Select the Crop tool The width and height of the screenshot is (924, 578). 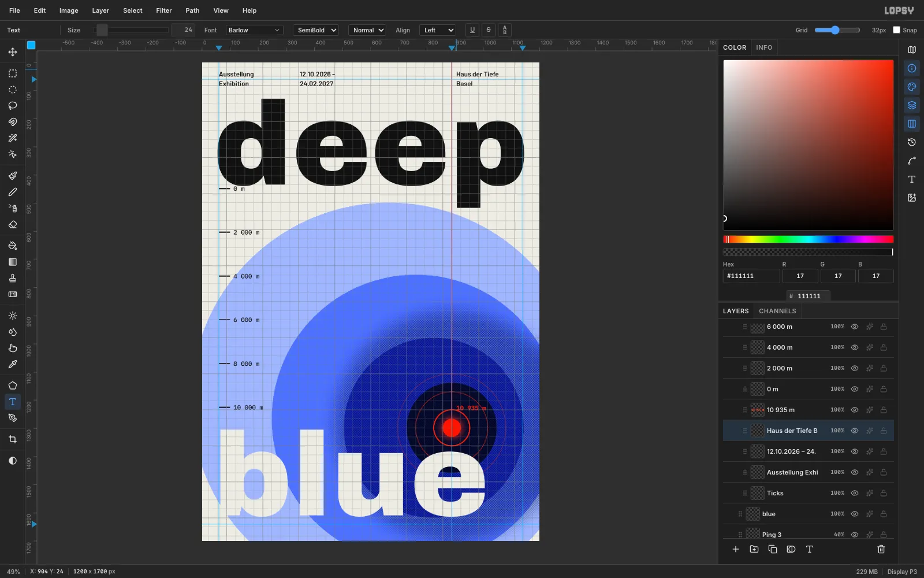(13, 439)
